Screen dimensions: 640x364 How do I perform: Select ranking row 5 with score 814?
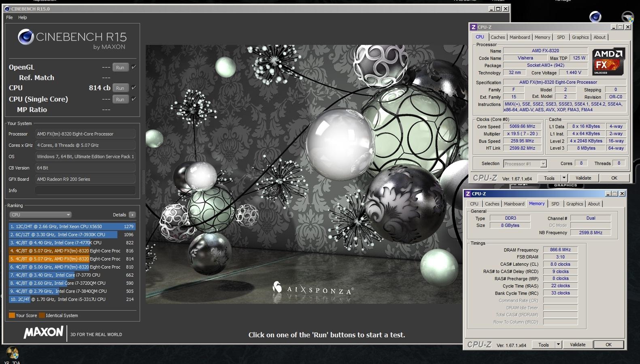[x=72, y=259]
